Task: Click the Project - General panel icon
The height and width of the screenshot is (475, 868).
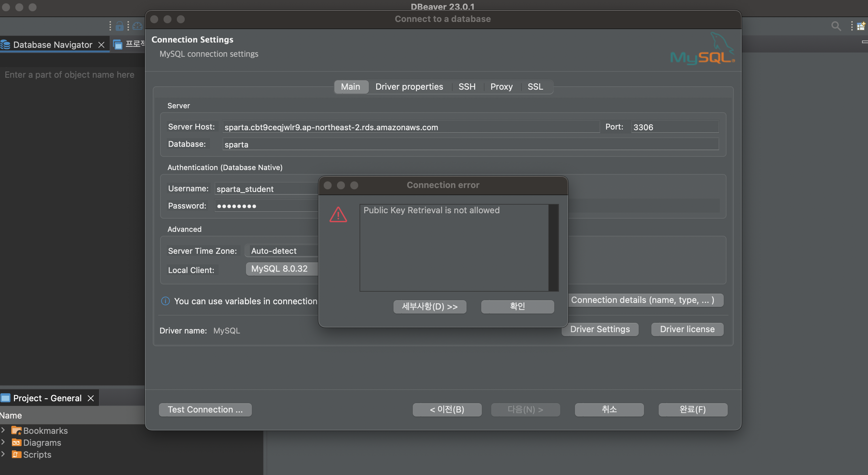Action: (5, 398)
